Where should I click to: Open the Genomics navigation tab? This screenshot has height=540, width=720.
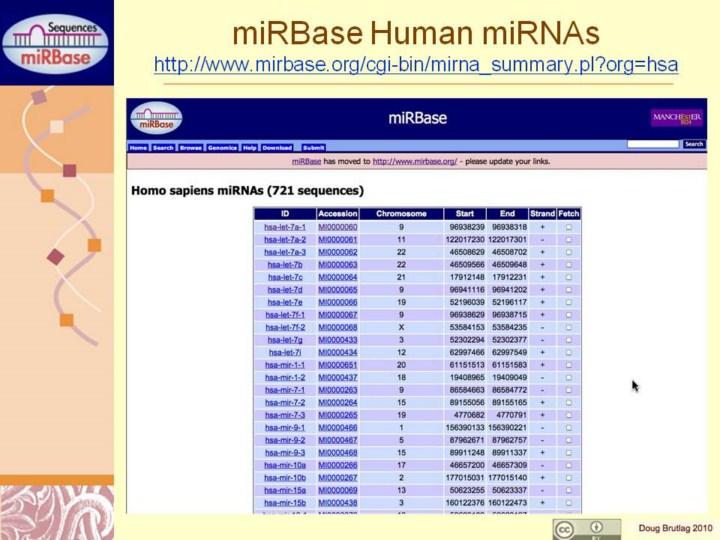[x=222, y=147]
